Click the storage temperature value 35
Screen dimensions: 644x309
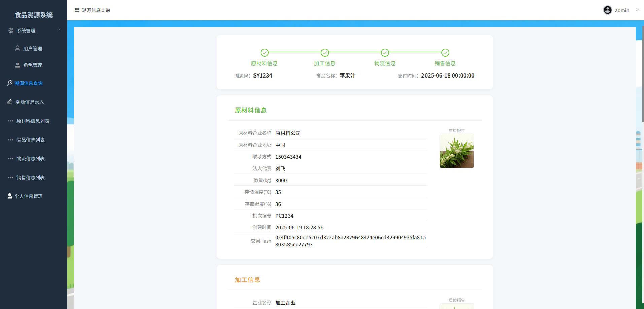point(278,192)
